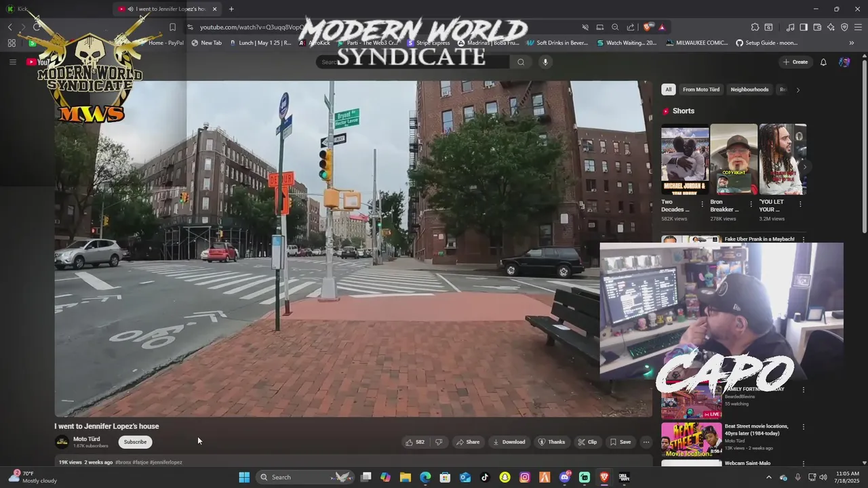Select the Neighbourhoods filter chip
This screenshot has height=488, width=868.
(x=749, y=89)
